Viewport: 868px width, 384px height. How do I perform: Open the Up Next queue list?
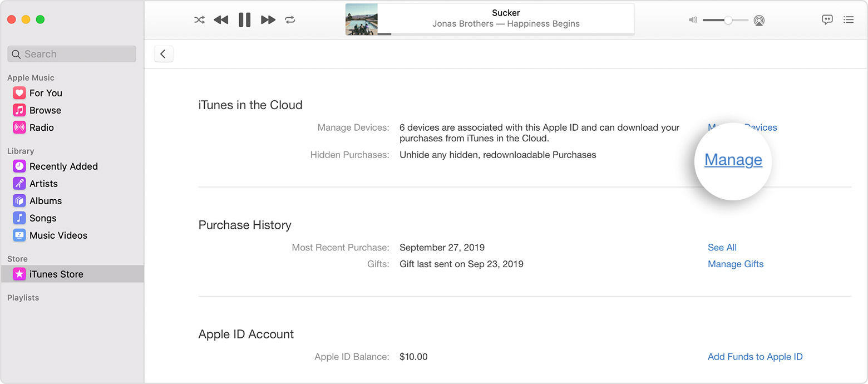[849, 19]
